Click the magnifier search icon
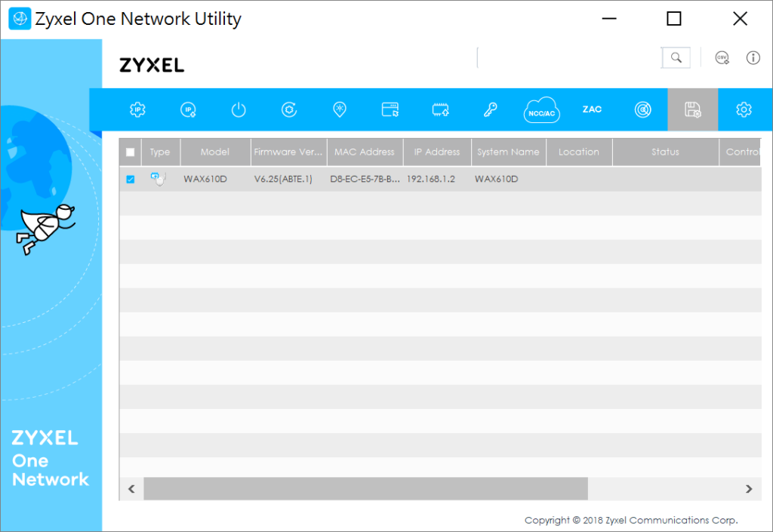773x532 pixels. click(676, 57)
